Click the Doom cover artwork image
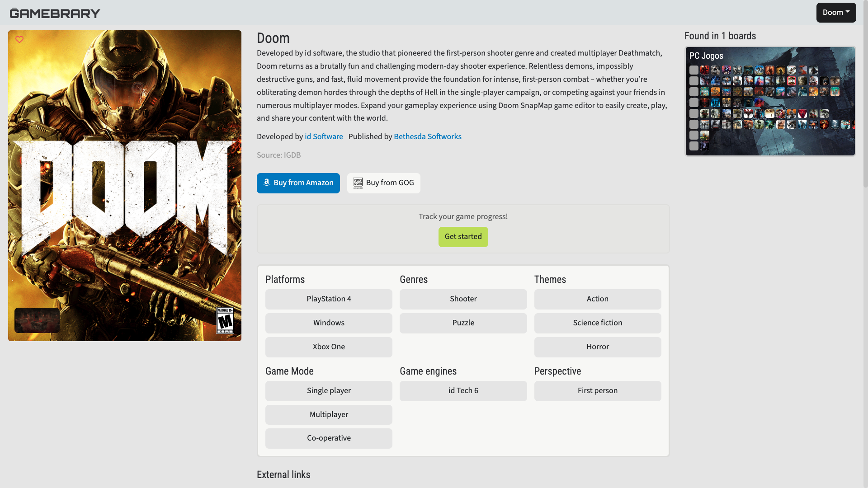This screenshot has width=868, height=488. click(125, 186)
